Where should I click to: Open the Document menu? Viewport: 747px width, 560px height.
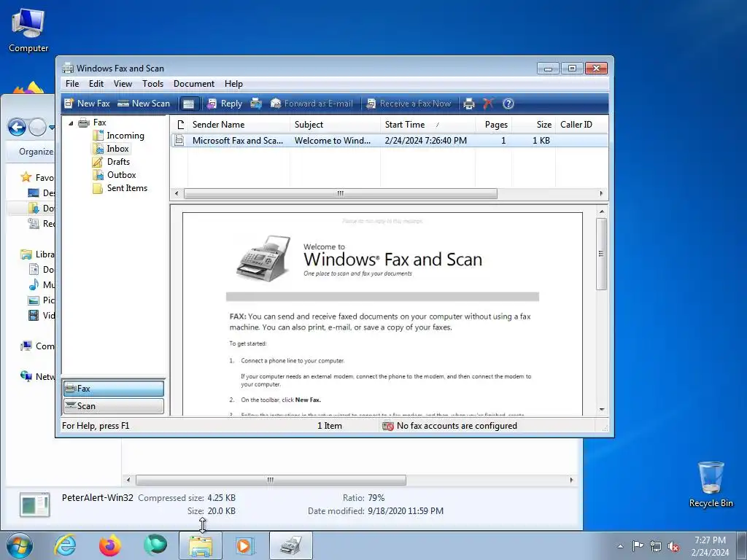[x=194, y=84]
